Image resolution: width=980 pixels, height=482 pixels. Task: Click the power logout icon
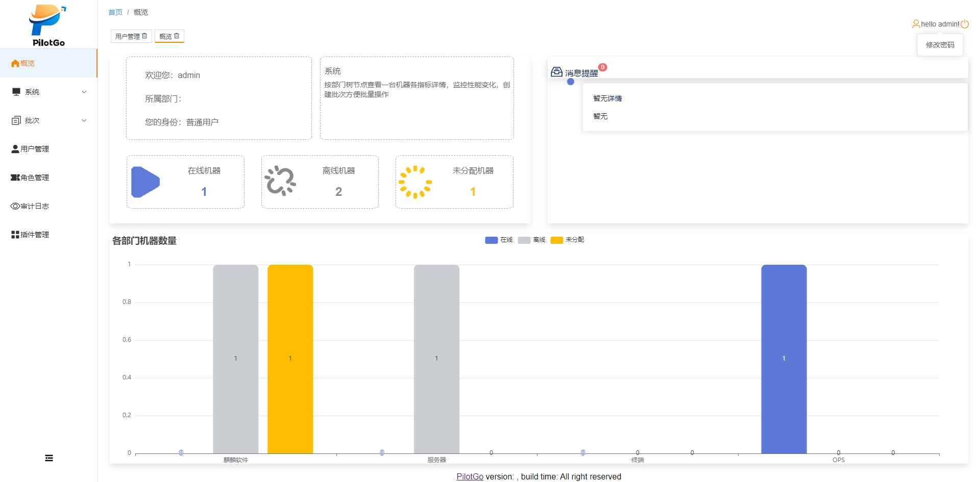click(x=965, y=24)
